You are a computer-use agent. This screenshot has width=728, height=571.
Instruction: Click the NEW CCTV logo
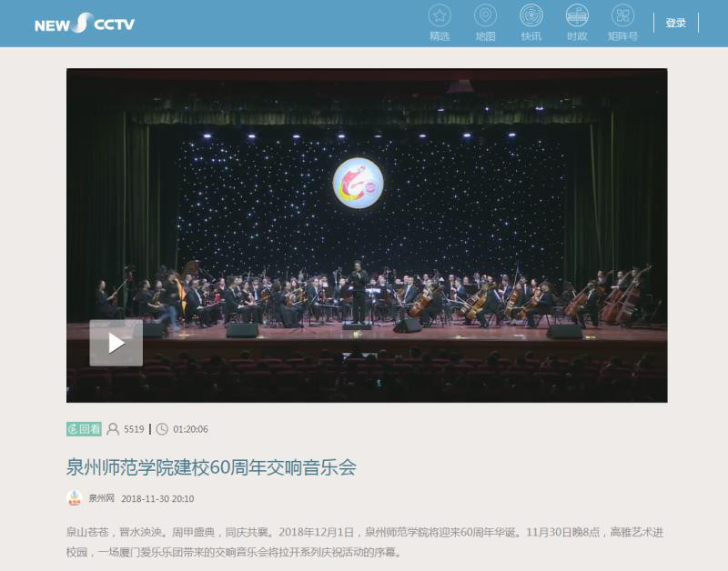pos(85,23)
